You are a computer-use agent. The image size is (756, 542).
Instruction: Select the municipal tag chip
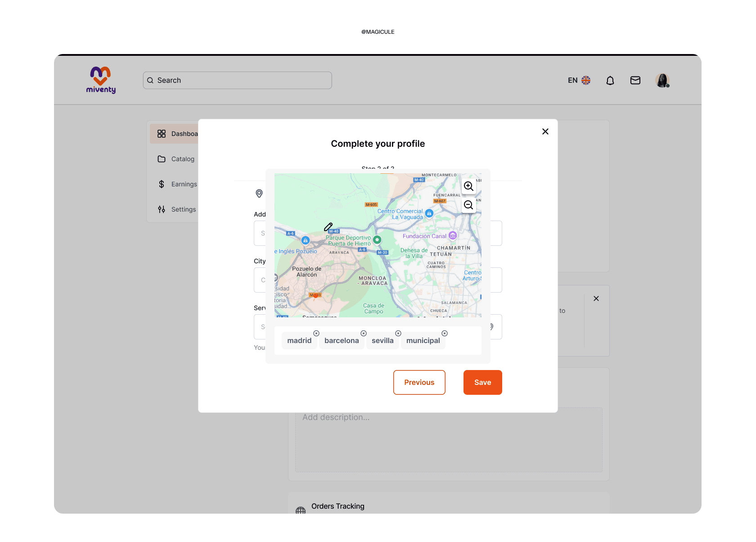(423, 341)
